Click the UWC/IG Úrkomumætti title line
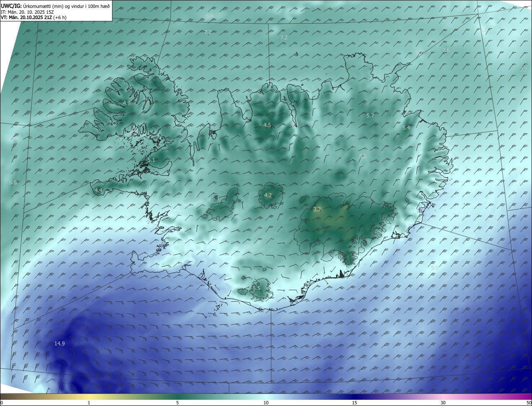This screenshot has width=532, height=406. pos(55,7)
